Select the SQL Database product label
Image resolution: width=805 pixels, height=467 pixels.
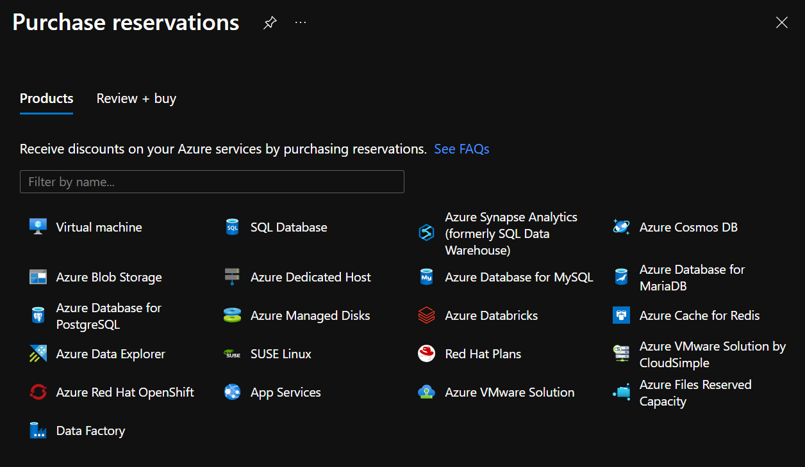click(289, 227)
